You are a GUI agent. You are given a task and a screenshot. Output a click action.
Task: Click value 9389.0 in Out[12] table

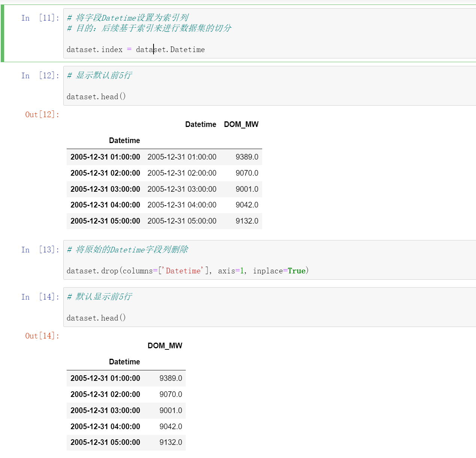point(247,157)
